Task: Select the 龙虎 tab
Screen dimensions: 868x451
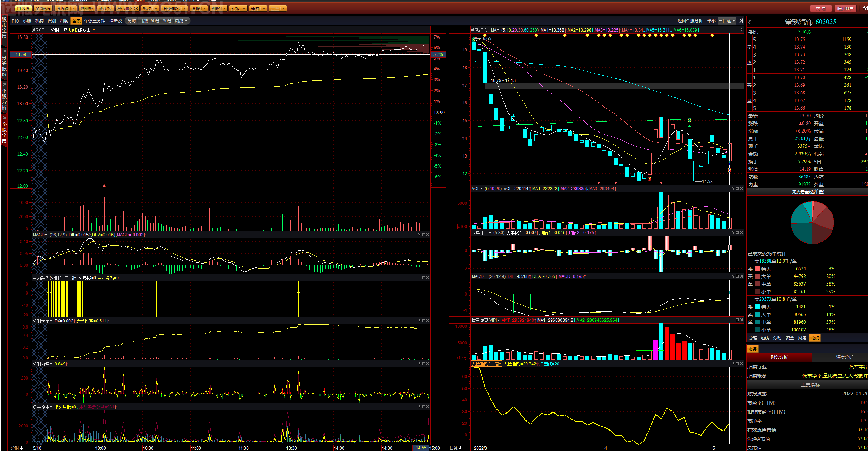Action: point(815,338)
